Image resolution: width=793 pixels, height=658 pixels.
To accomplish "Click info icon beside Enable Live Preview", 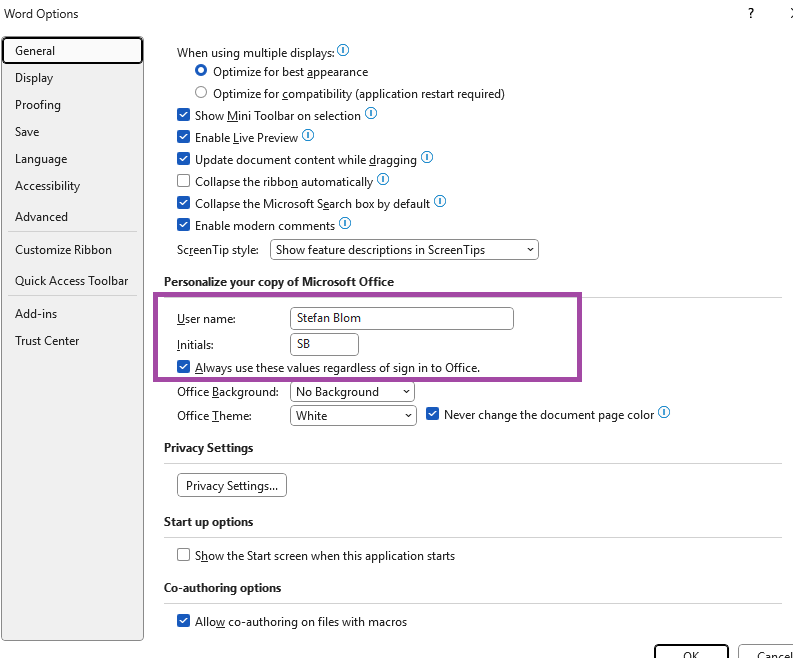I will click(x=308, y=136).
